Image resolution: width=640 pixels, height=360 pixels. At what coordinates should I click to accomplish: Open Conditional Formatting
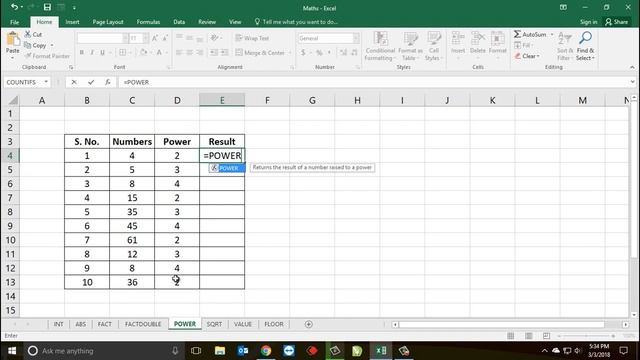[x=380, y=46]
